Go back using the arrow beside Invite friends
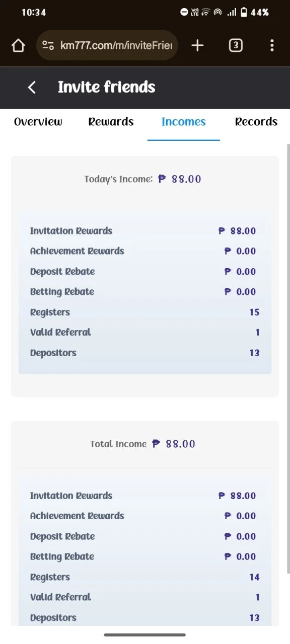The image size is (290, 644). tap(32, 88)
